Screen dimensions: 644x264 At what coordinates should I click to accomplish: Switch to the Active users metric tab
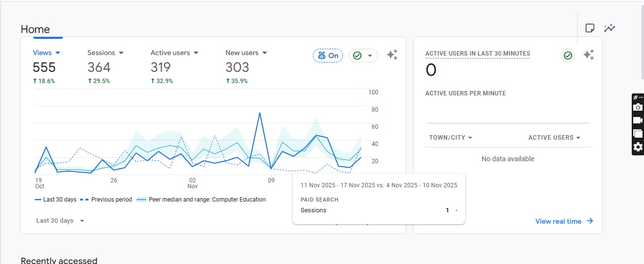[174, 53]
